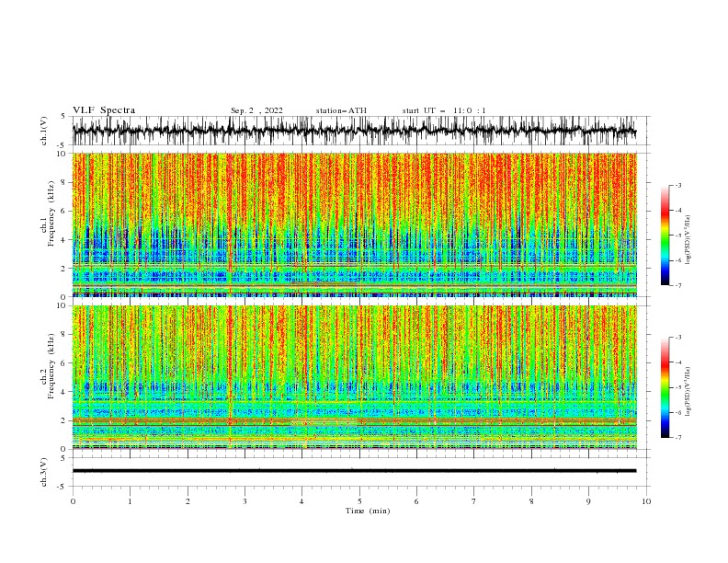Image resolution: width=728 pixels, height=563 pixels.
Task: Click the ch.1 spectrogram color scale bar
Action: coord(665,236)
